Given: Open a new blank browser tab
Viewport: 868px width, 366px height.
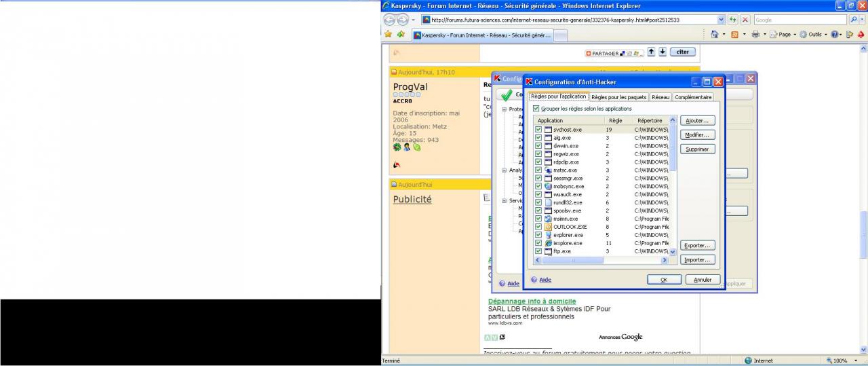Looking at the screenshot, I should [x=561, y=36].
